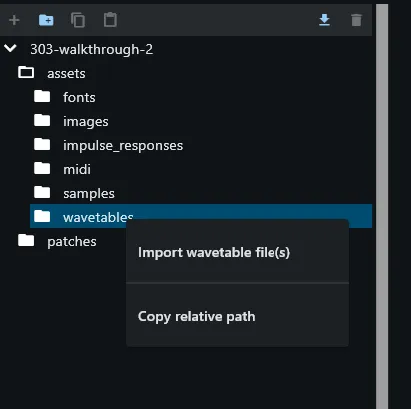
Task: Choose Import wavetable file(s) from context menu
Action: (x=237, y=252)
